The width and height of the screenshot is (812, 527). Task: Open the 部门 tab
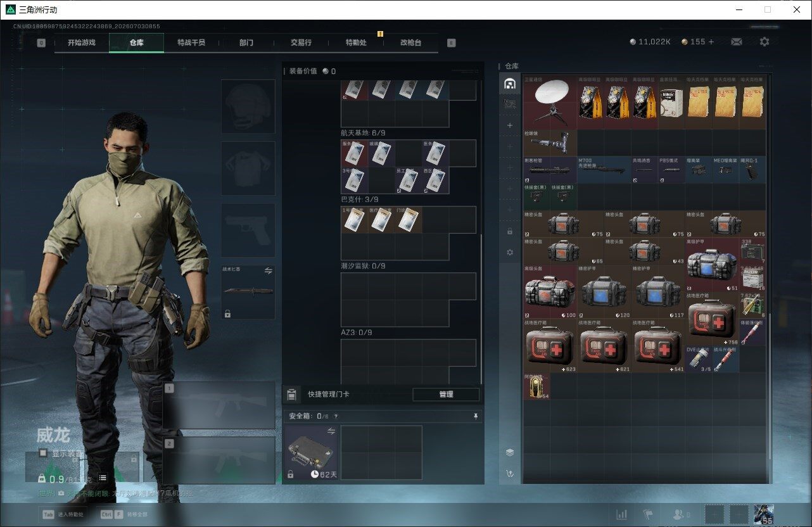[246, 42]
